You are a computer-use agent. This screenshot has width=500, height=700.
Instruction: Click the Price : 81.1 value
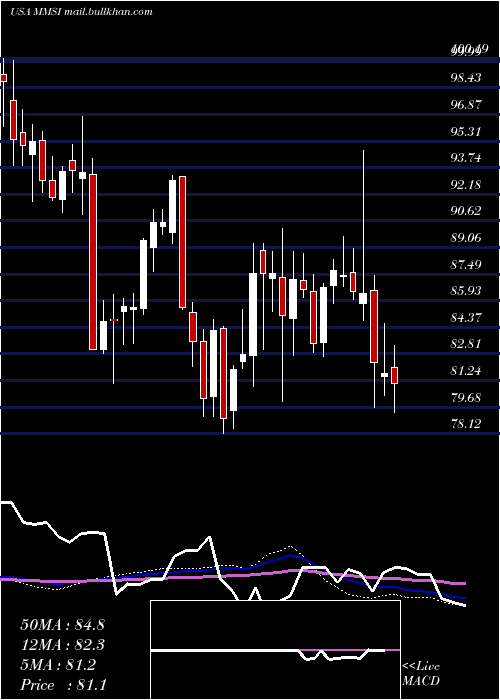pyautogui.click(x=63, y=685)
